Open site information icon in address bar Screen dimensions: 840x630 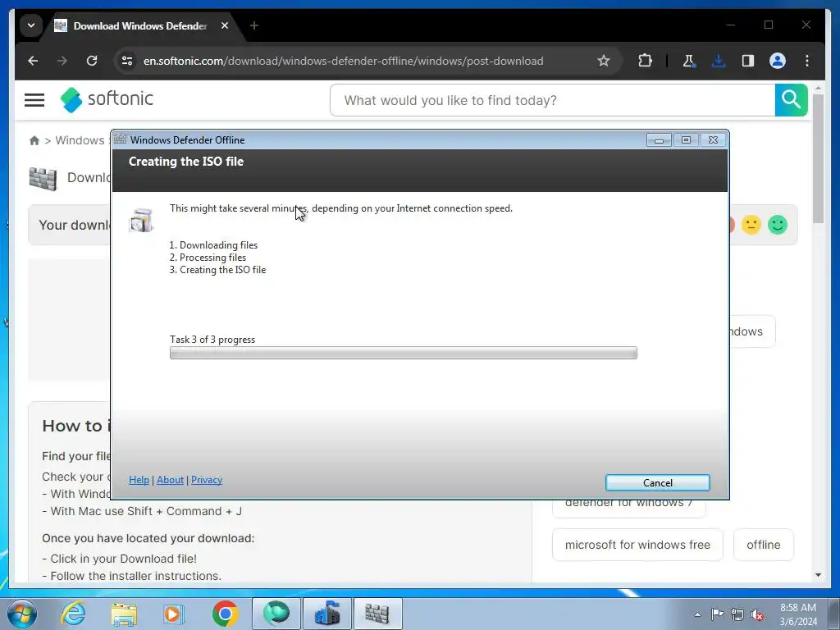(x=127, y=61)
